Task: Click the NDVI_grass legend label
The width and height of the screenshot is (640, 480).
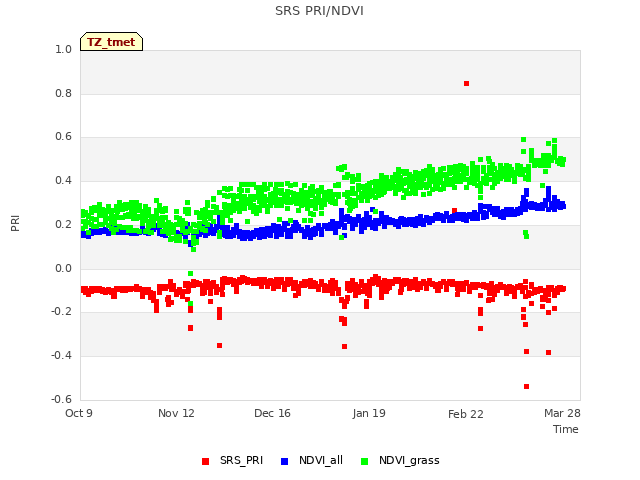Action: tap(409, 460)
